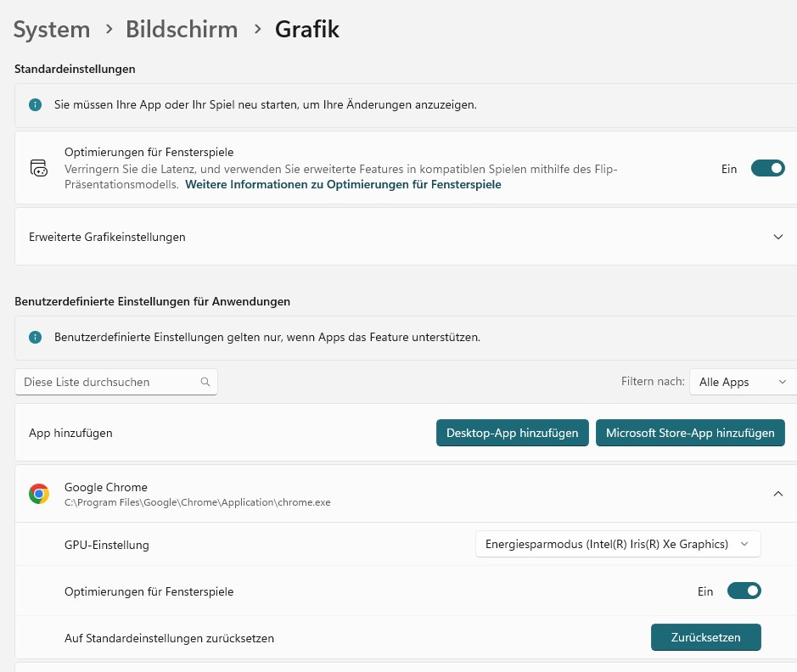Focus the Diese Liste durchsuchen search field

tap(116, 382)
